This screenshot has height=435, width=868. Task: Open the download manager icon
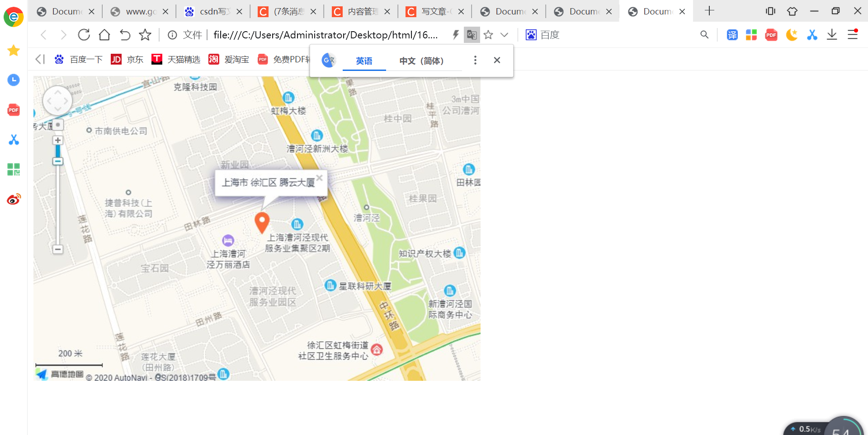832,34
